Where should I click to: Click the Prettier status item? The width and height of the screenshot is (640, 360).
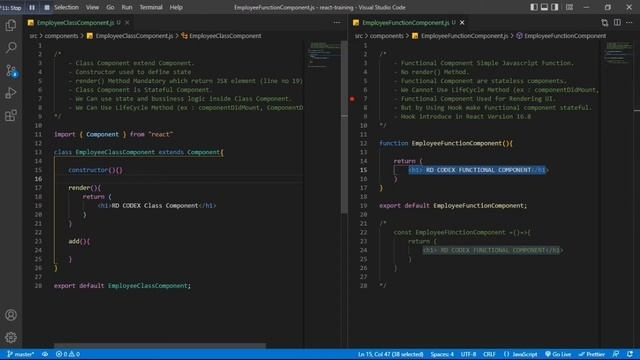[591, 354]
